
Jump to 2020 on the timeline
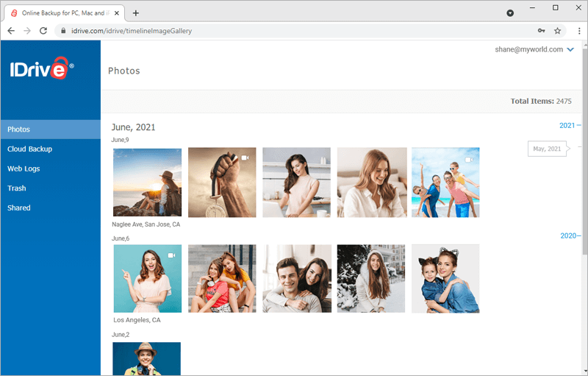pos(568,235)
